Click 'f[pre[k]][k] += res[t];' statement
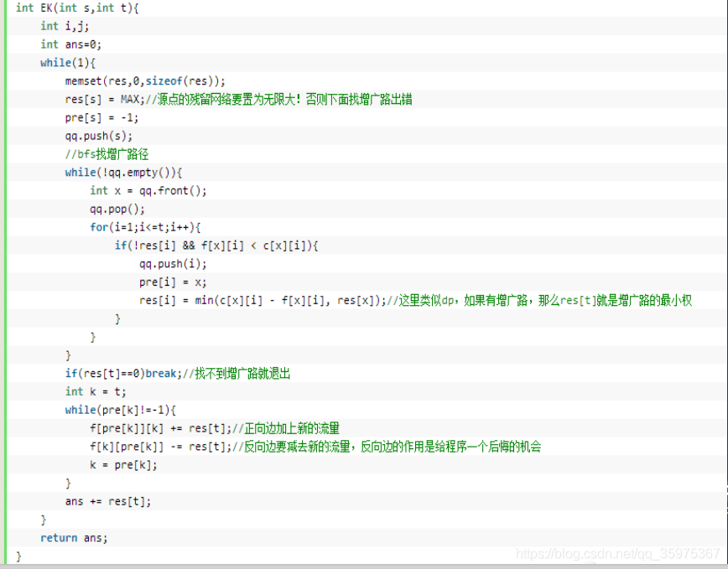Screen dimensions: 728x569 (161, 428)
